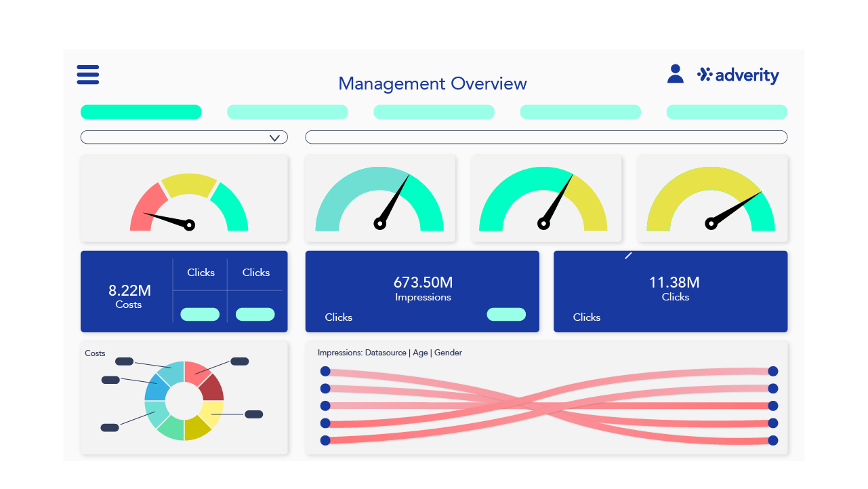This screenshot has width=868, height=489.
Task: Click the Costs label under 8.22M
Action: tap(129, 305)
